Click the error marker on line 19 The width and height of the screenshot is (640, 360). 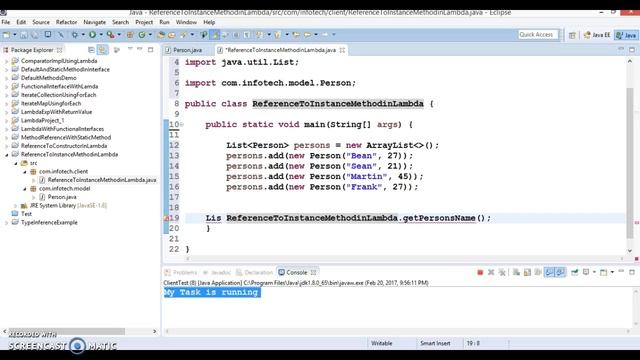pyautogui.click(x=166, y=218)
